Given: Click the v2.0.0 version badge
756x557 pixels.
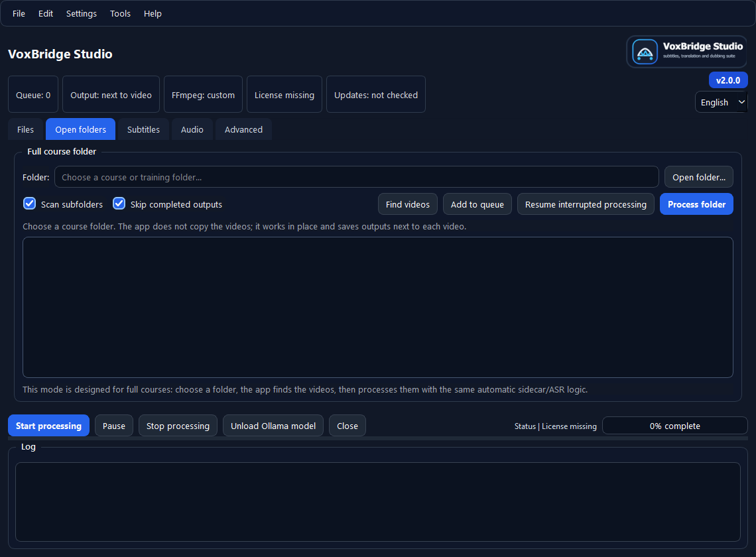Looking at the screenshot, I should click(x=727, y=80).
